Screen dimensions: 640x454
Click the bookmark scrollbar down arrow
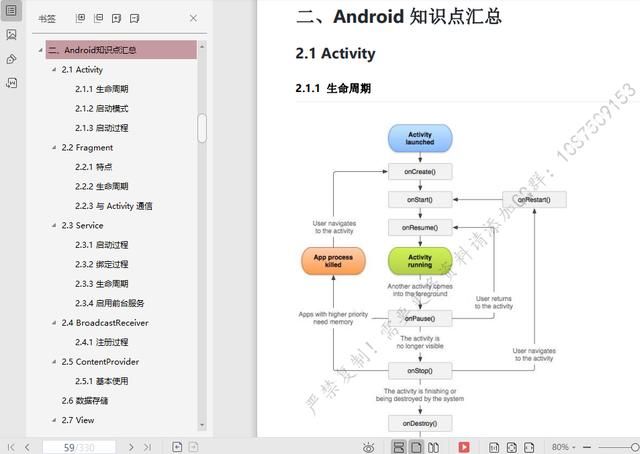pos(202,425)
